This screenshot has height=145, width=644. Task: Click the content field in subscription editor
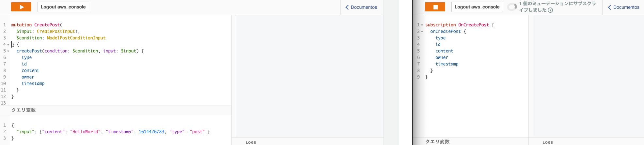point(444,51)
